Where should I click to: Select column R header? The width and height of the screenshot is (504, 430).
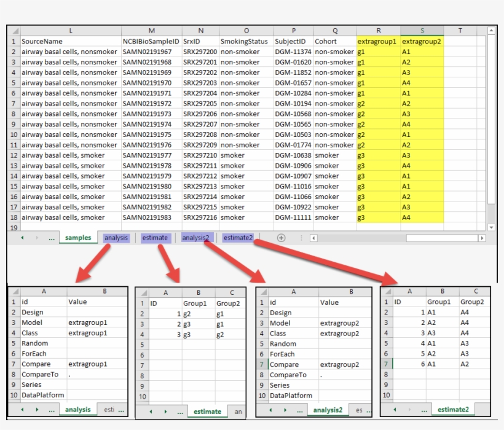379,31
